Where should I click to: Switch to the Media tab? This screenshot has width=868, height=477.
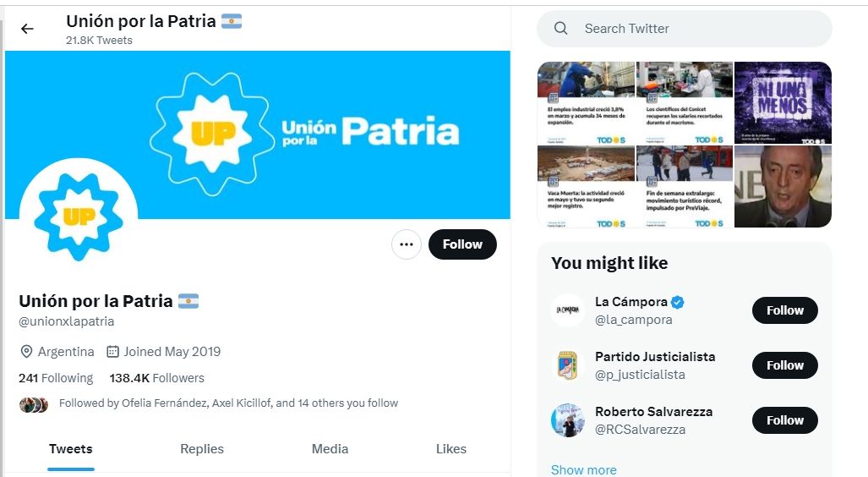click(x=330, y=449)
